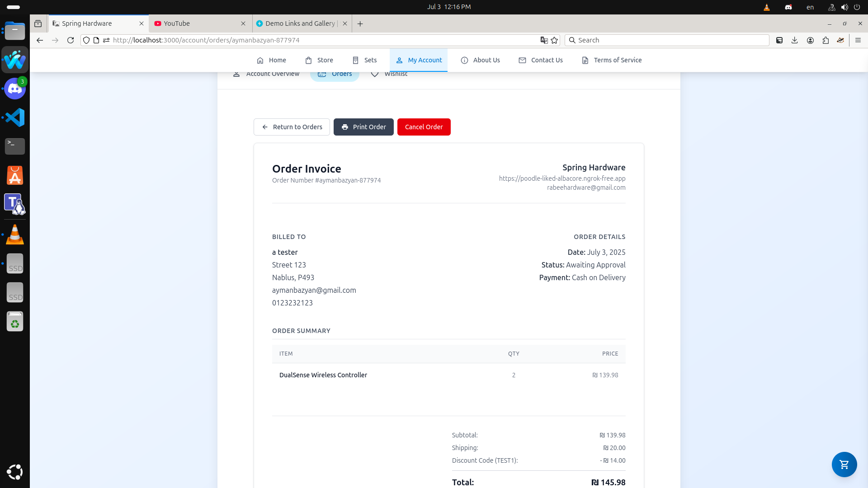Screen dimensions: 868x488
Task: Click the Total ₪ 145.98 amount
Action: click(x=608, y=483)
